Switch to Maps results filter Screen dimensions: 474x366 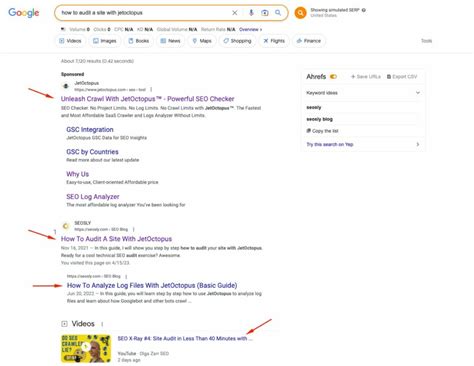202,41
